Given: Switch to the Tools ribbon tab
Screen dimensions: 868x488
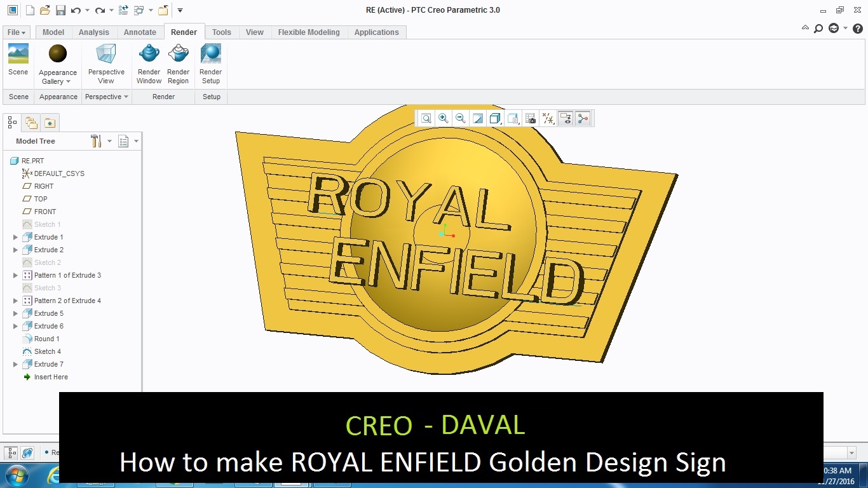Looking at the screenshot, I should click(222, 32).
